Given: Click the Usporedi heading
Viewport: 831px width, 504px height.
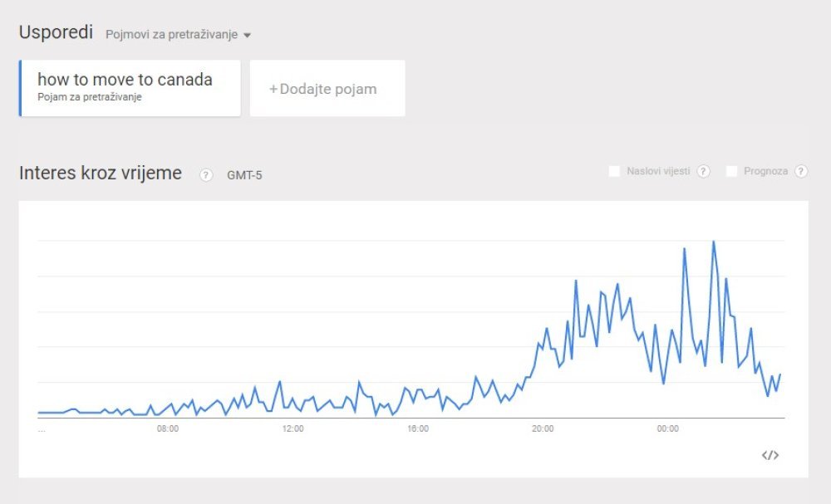Looking at the screenshot, I should coord(56,32).
